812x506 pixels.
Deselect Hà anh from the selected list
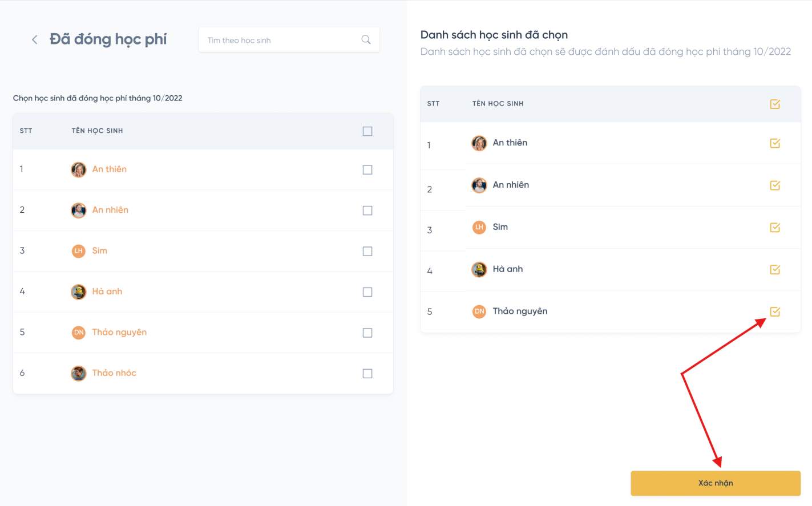click(775, 269)
